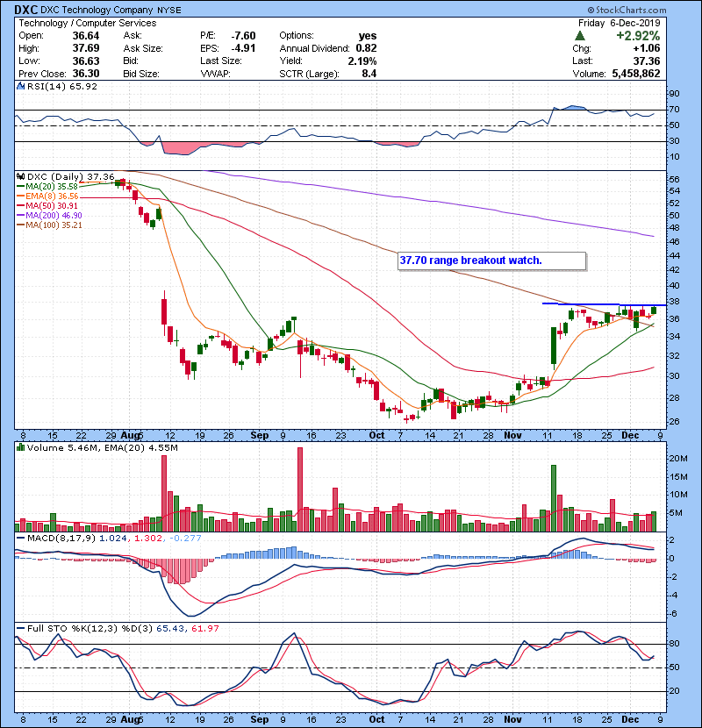Click the candlestick icon beside DXC (Daily)
The image size is (702, 728).
click(x=20, y=176)
